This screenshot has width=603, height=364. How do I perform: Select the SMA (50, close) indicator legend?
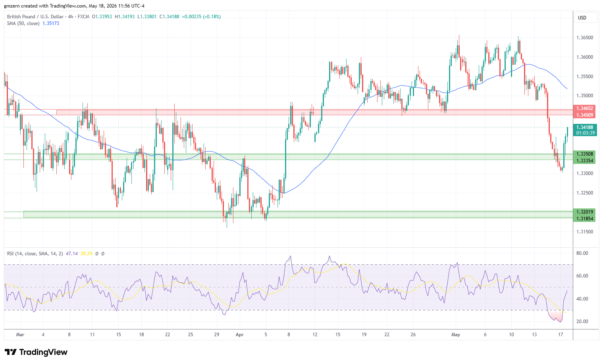(23, 23)
